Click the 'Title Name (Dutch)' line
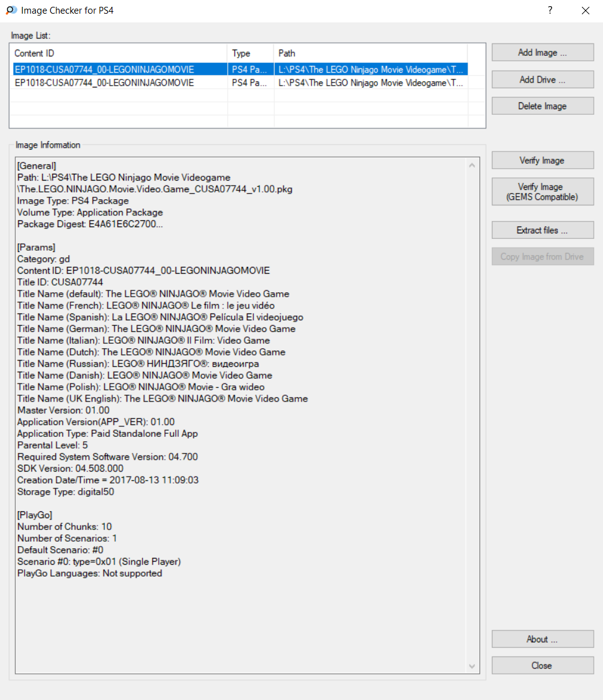The width and height of the screenshot is (603, 700). tap(151, 351)
